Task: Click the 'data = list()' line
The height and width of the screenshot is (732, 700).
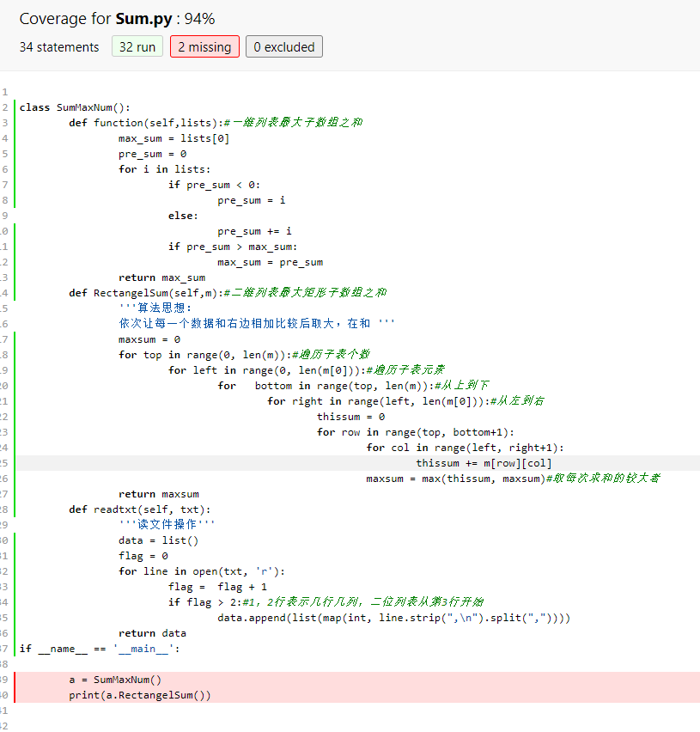Action: click(158, 540)
